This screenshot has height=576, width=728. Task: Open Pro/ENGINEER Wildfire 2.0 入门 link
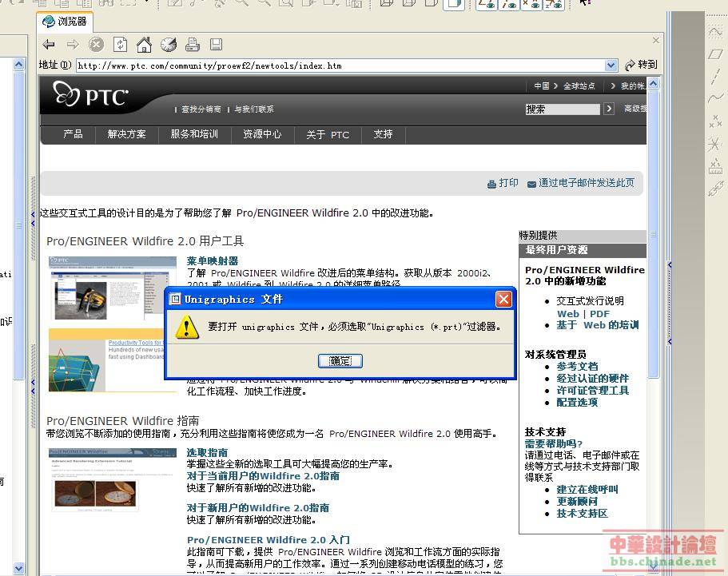point(268,540)
